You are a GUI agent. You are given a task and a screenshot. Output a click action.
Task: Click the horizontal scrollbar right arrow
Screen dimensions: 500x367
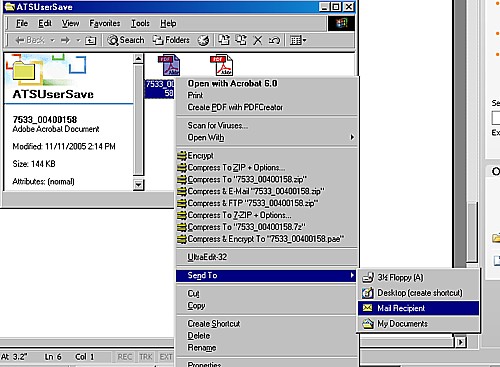pos(460,342)
